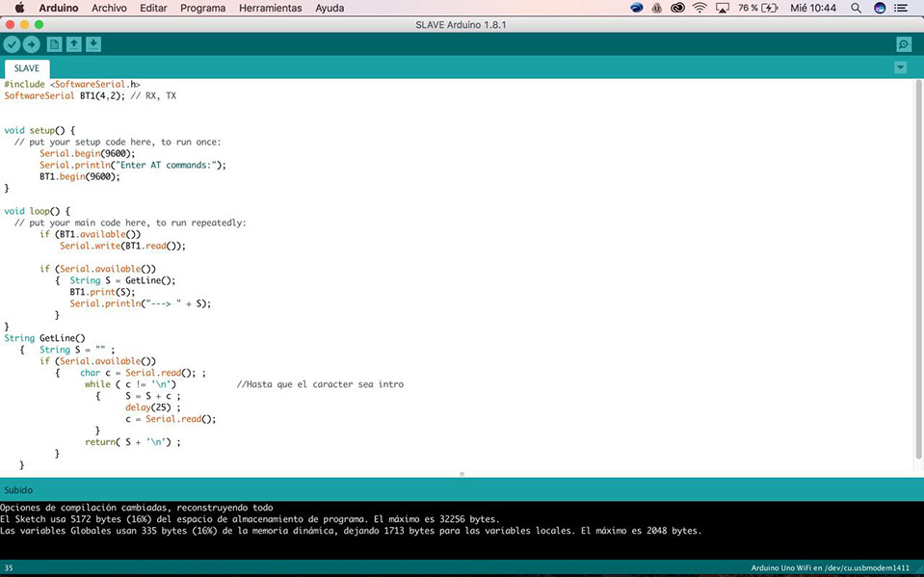The image size is (924, 577).
Task: Click the Serial.println("---> " + S) line
Action: point(141,303)
